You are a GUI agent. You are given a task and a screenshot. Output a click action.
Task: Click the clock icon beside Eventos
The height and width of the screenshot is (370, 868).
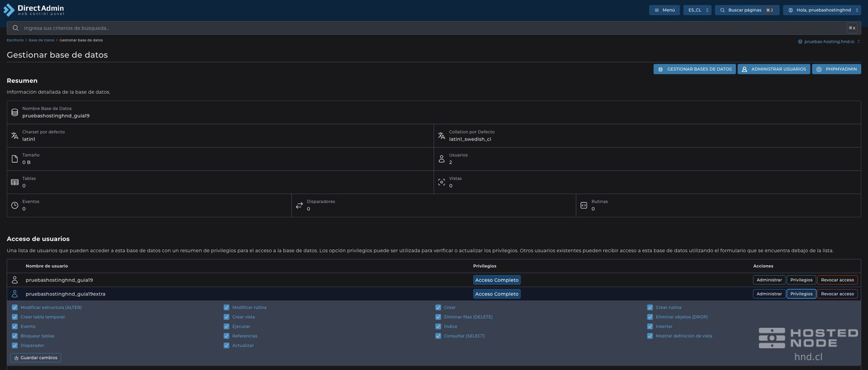click(15, 205)
